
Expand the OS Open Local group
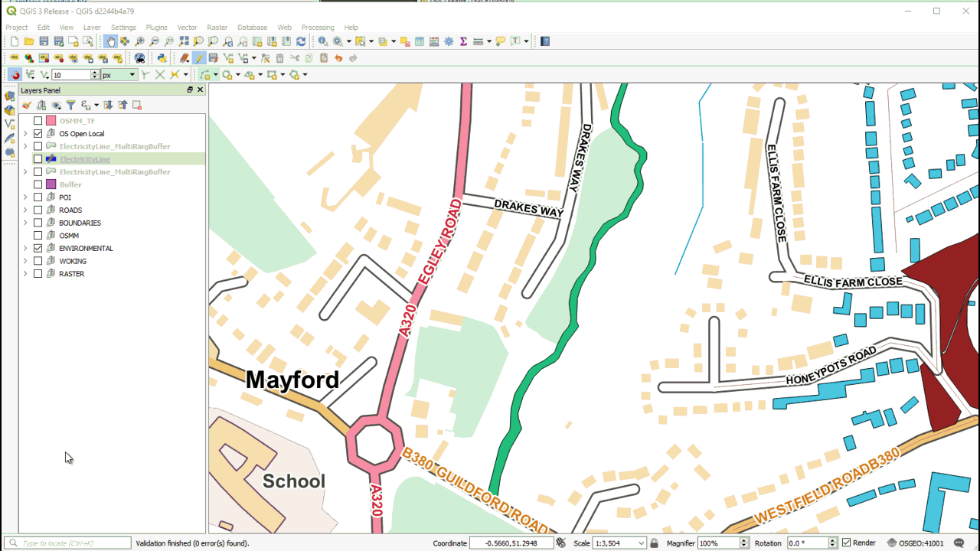pos(25,134)
